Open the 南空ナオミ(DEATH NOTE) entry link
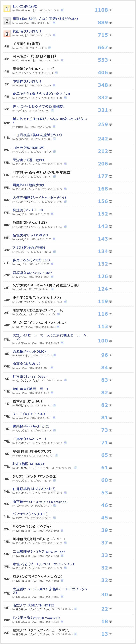Viewport: 136px width, 644px height. (x=33, y=605)
